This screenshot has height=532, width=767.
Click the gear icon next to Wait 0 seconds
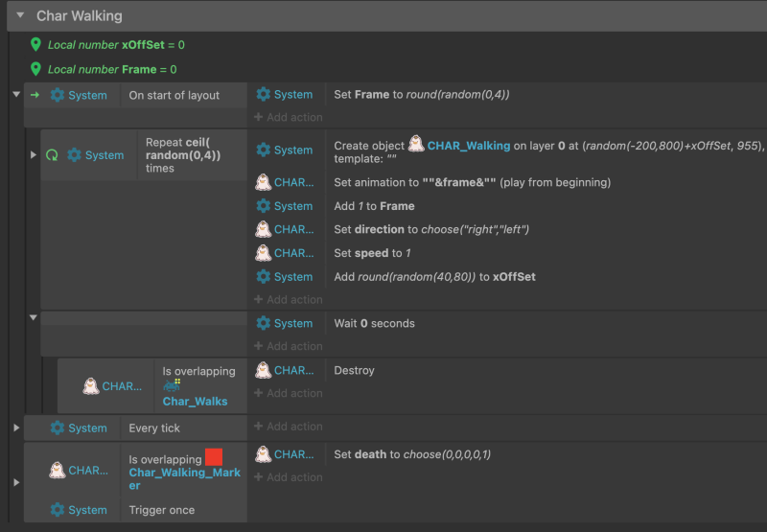pos(263,323)
